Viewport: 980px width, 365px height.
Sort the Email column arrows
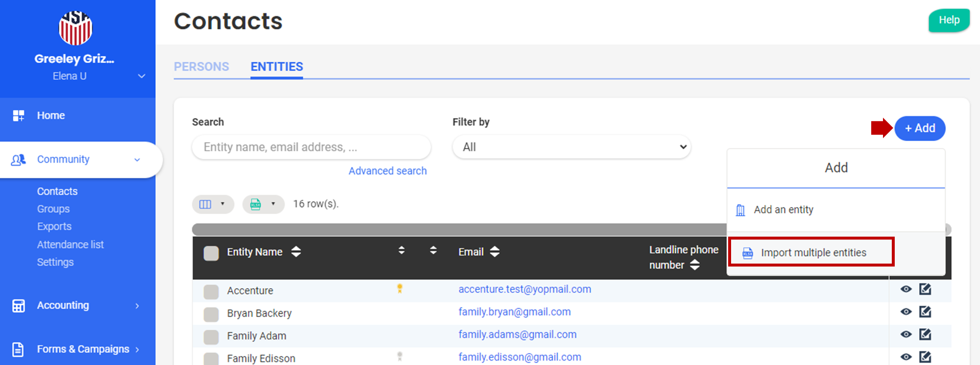[495, 252]
